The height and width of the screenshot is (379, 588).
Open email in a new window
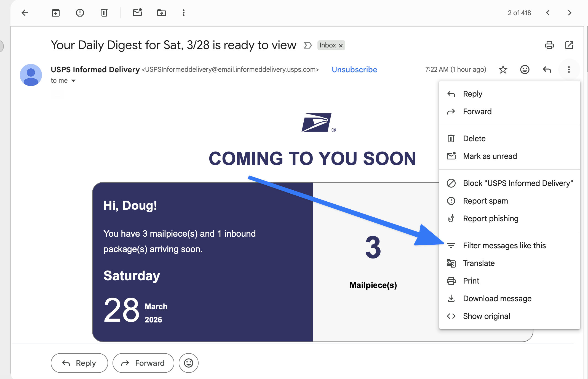pos(570,45)
